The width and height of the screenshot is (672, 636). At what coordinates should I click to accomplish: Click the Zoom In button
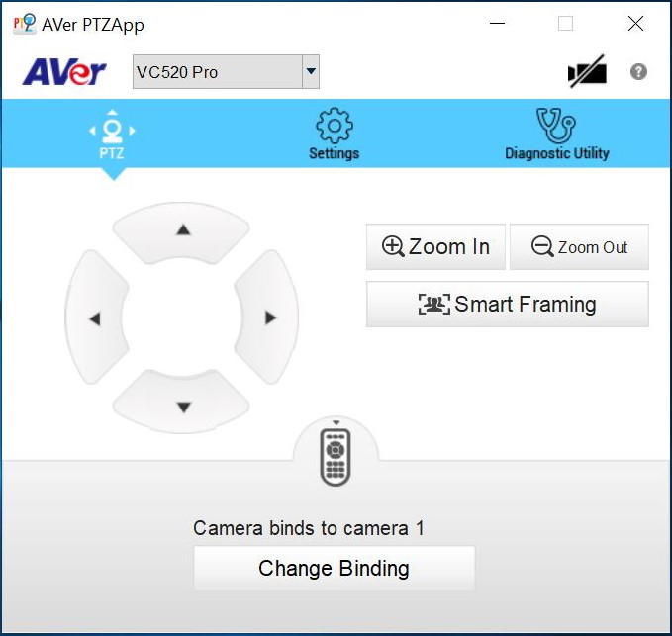(x=435, y=247)
